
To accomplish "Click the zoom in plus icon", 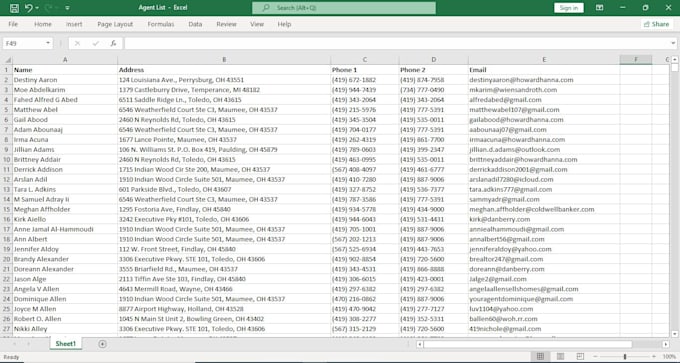I will (x=654, y=356).
